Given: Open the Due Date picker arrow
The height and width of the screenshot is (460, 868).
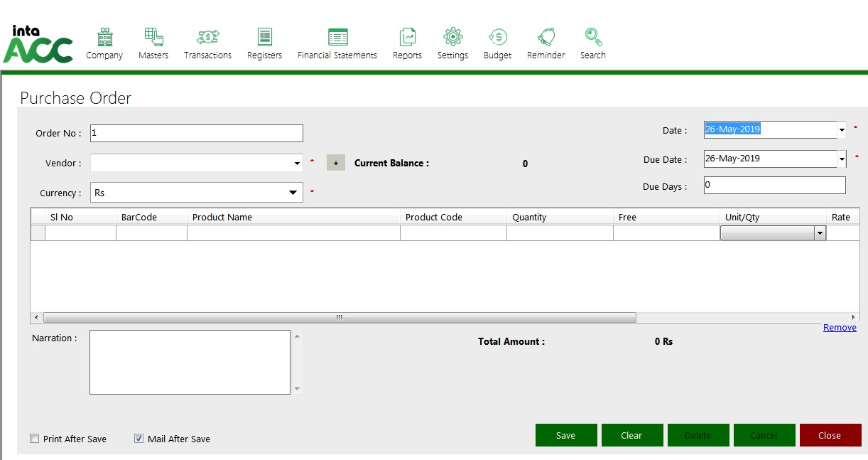Looking at the screenshot, I should pos(842,159).
